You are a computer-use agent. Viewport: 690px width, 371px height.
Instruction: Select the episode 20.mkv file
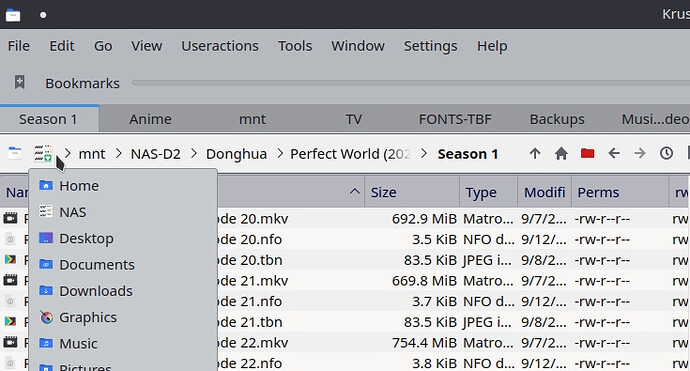(x=253, y=219)
